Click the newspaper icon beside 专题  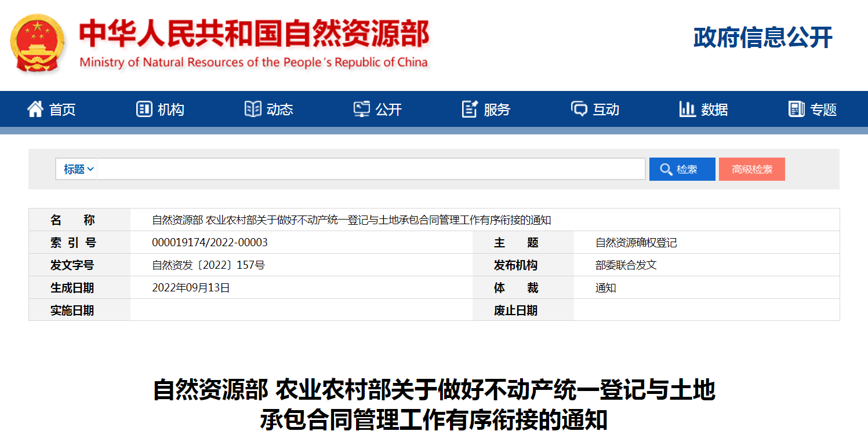click(797, 109)
